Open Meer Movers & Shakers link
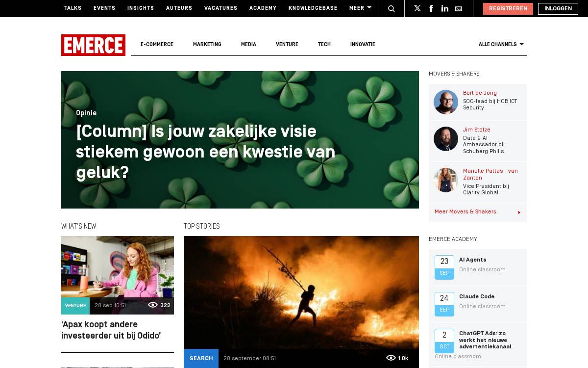This screenshot has height=368, width=588. 465,212
